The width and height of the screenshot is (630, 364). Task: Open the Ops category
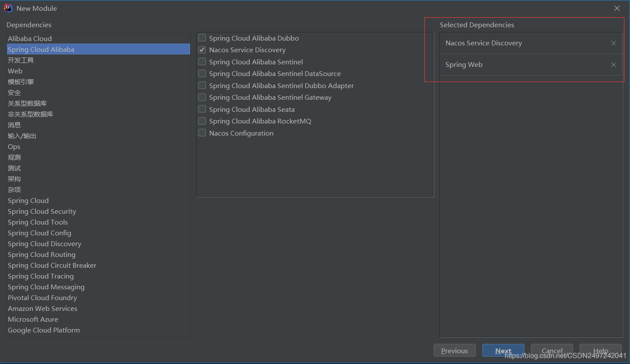[99, 146]
